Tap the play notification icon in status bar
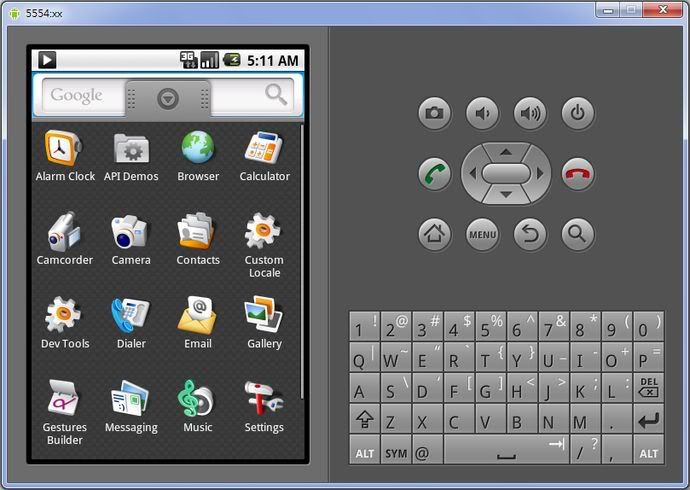Screen dimensions: 690x490 tap(47, 60)
